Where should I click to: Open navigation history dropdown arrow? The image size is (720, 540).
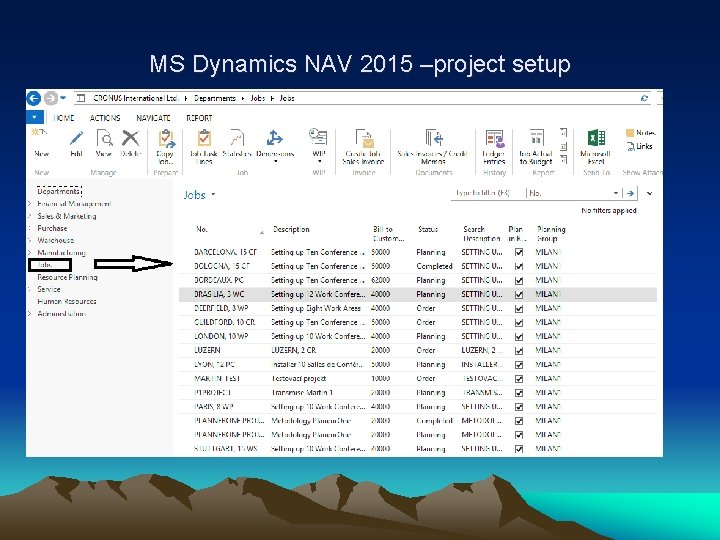[63, 98]
